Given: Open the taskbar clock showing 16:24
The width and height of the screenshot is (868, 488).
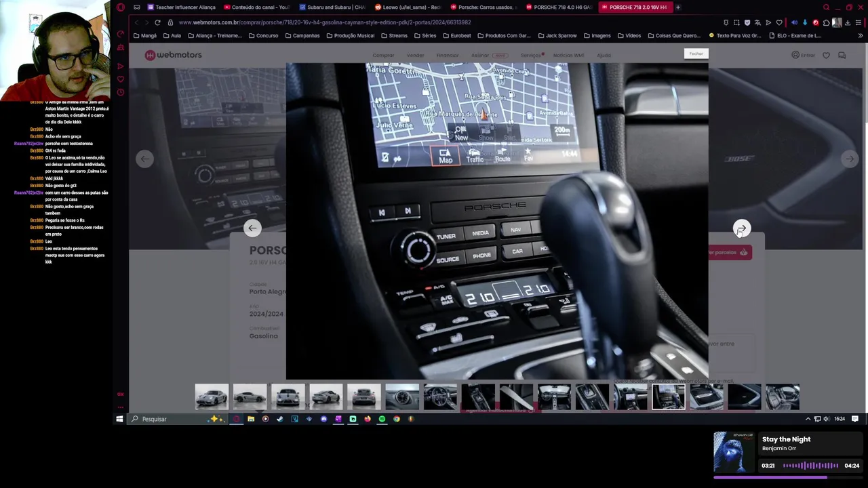Looking at the screenshot, I should 840,419.
